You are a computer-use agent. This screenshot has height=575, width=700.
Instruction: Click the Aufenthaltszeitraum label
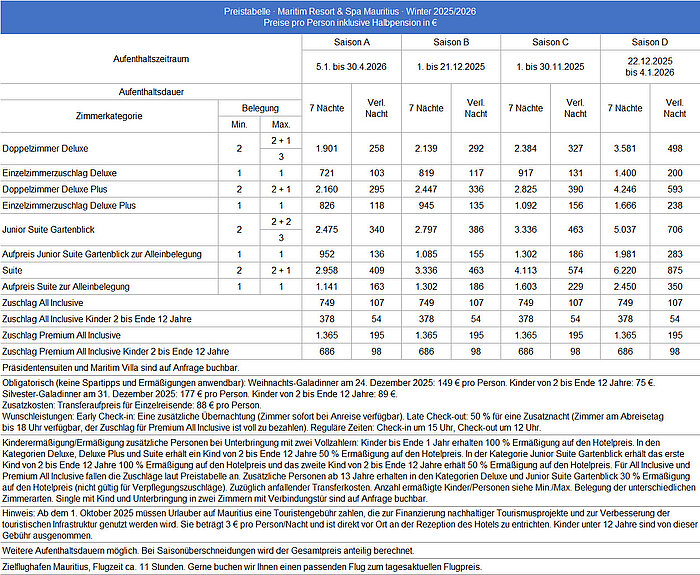click(151, 59)
